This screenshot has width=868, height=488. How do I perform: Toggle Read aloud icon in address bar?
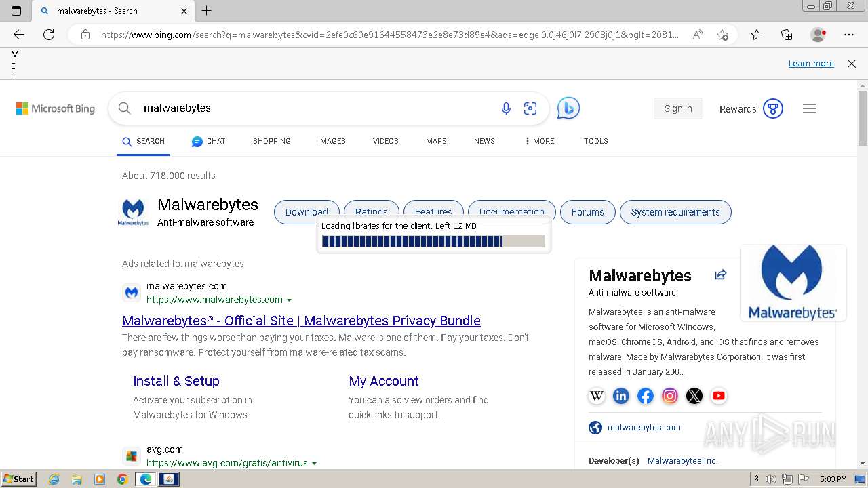(698, 35)
